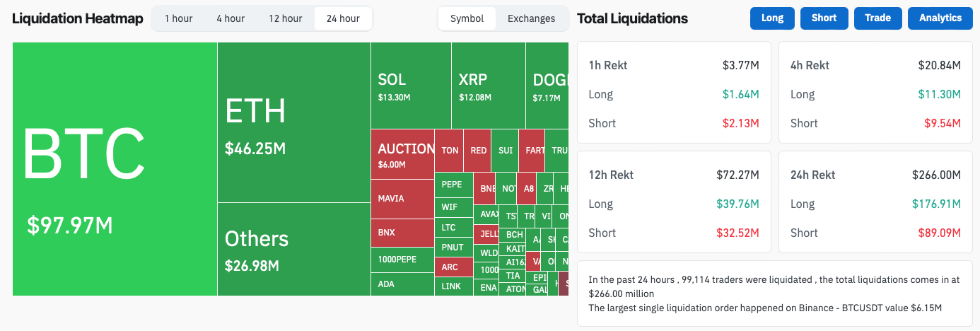This screenshot has width=980, height=331.
Task: Click the BTC heatmap tile
Action: (115, 168)
